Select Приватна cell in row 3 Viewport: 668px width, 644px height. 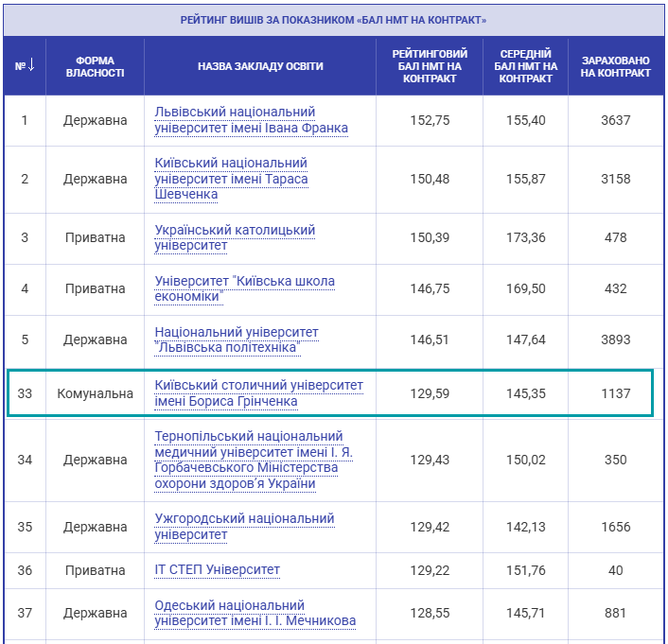click(x=95, y=237)
